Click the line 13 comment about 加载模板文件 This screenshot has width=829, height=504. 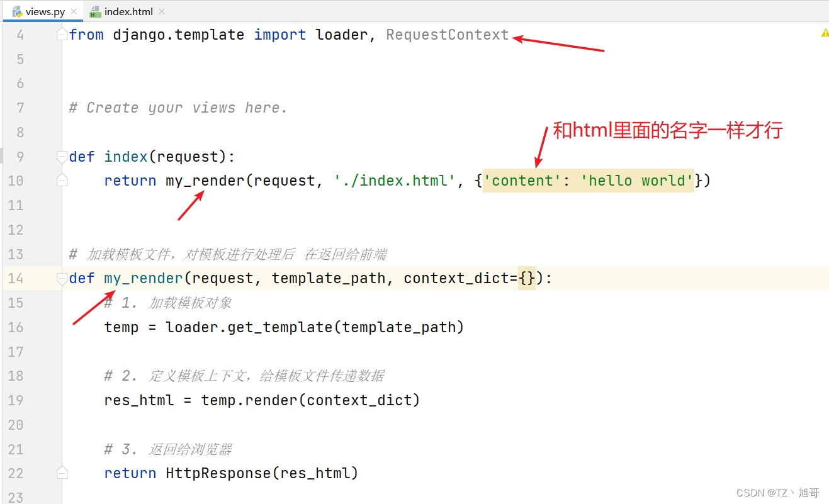[x=228, y=254]
